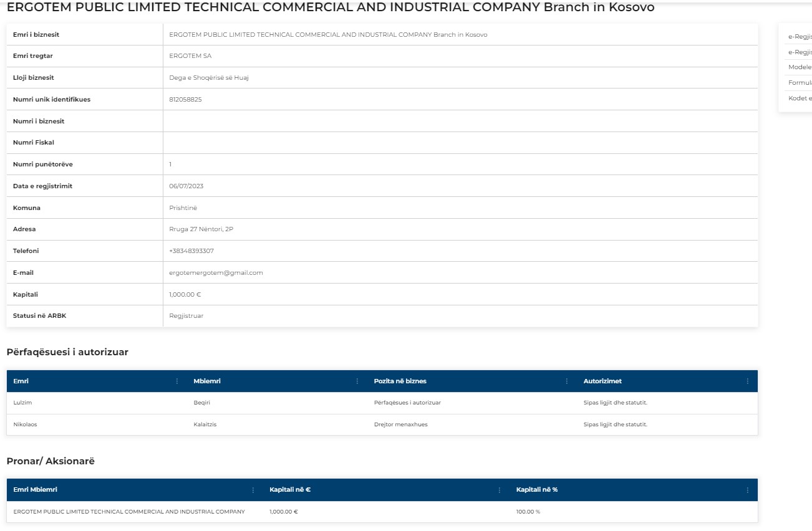Click Numri unik identifikues label
This screenshot has width=812, height=531.
coord(52,100)
